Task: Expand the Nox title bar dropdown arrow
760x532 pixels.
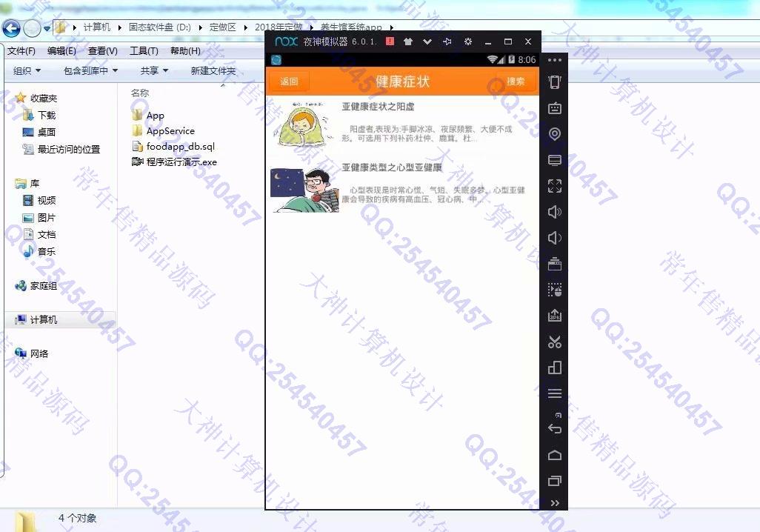Action: pyautogui.click(x=427, y=41)
